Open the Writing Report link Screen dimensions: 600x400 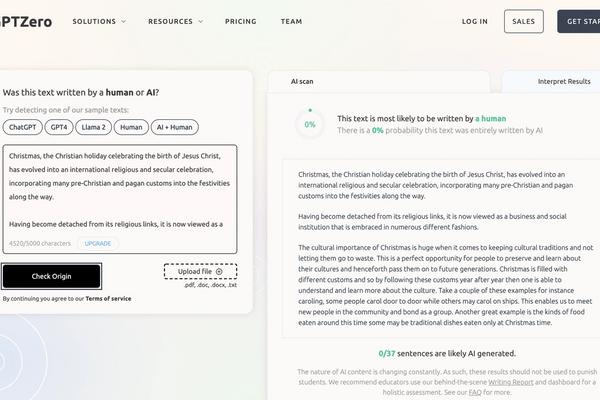pyautogui.click(x=510, y=382)
